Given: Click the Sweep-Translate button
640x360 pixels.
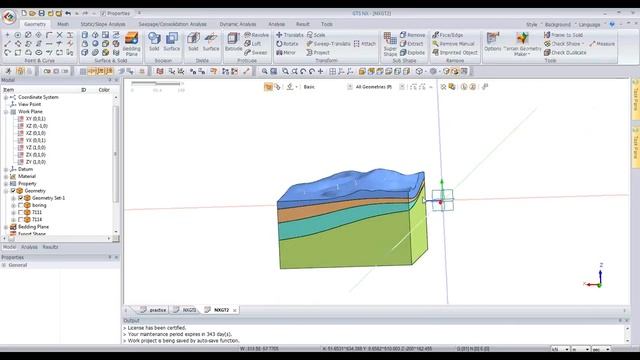Looking at the screenshot, I should pyautogui.click(x=328, y=44).
